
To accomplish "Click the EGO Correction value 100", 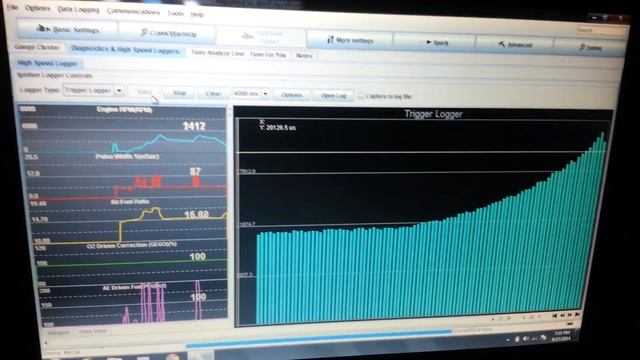I will click(x=198, y=257).
